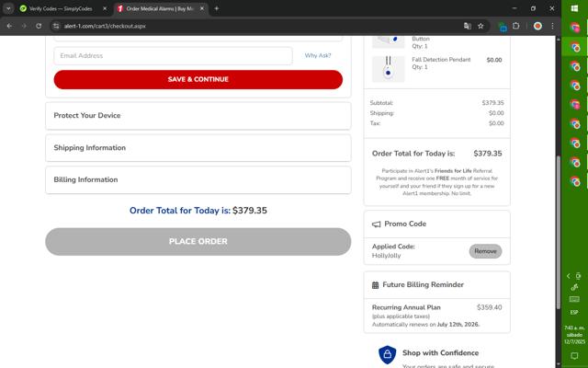Click the Shipping label in summary
Viewport: 588px width, 368px height.
click(x=382, y=113)
